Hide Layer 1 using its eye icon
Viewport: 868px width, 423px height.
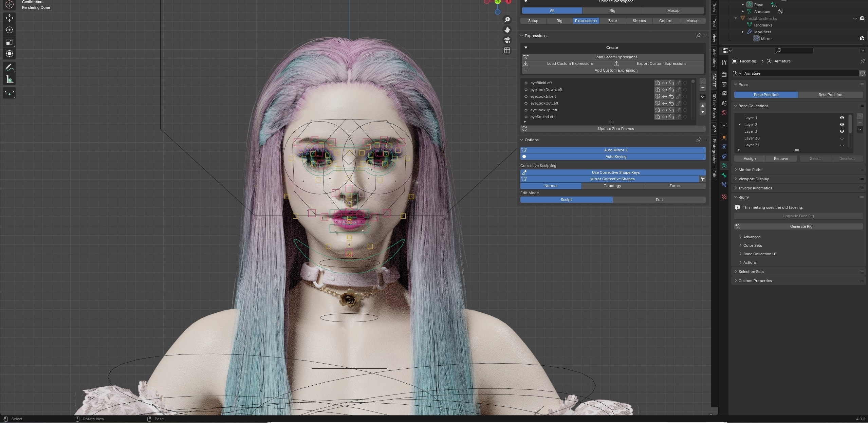click(842, 117)
